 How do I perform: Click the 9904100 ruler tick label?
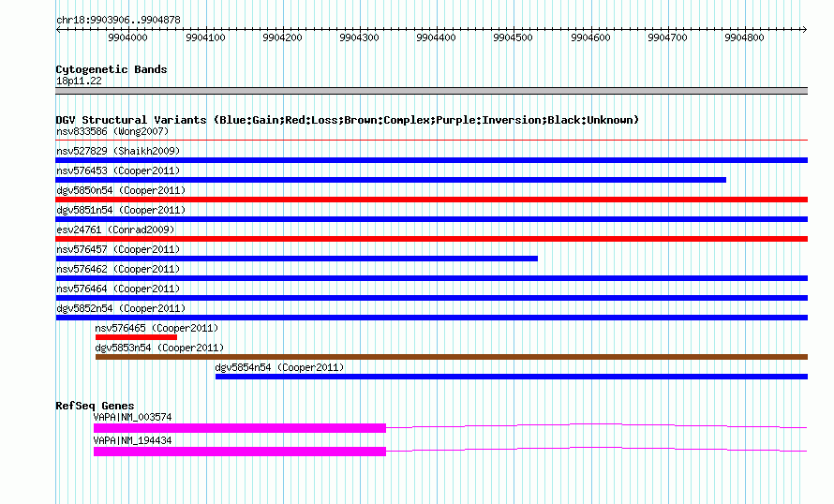pos(205,37)
